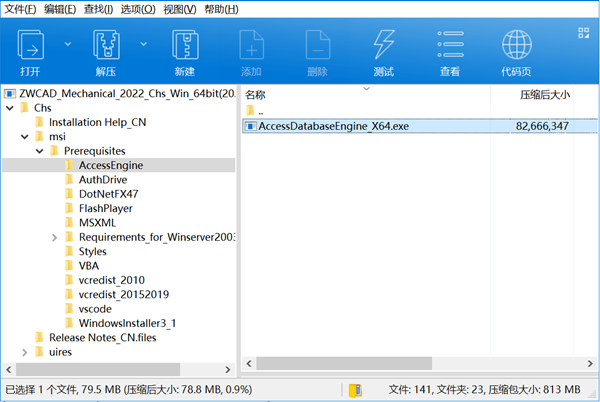Viewport: 600px width, 402px height.
Task: Click right arrow of file list scrollbar
Action: click(590, 363)
